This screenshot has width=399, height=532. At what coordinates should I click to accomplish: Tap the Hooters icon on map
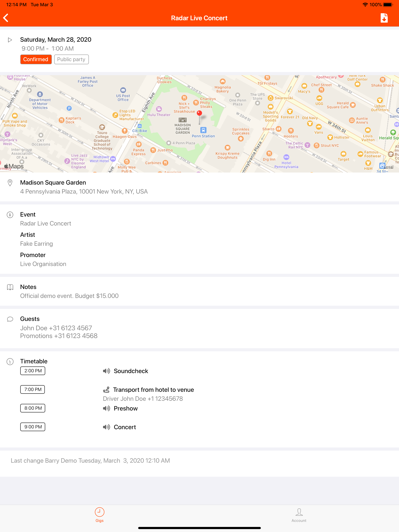(x=291, y=131)
